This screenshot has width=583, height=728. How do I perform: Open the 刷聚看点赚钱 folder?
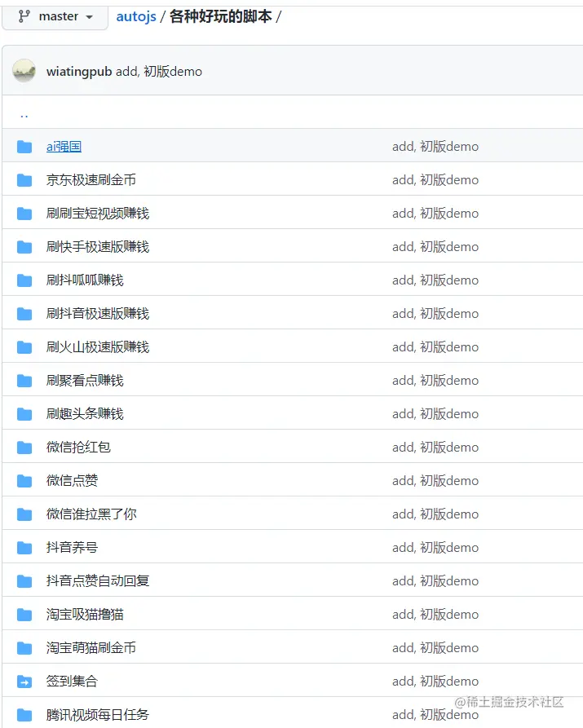[x=85, y=381]
